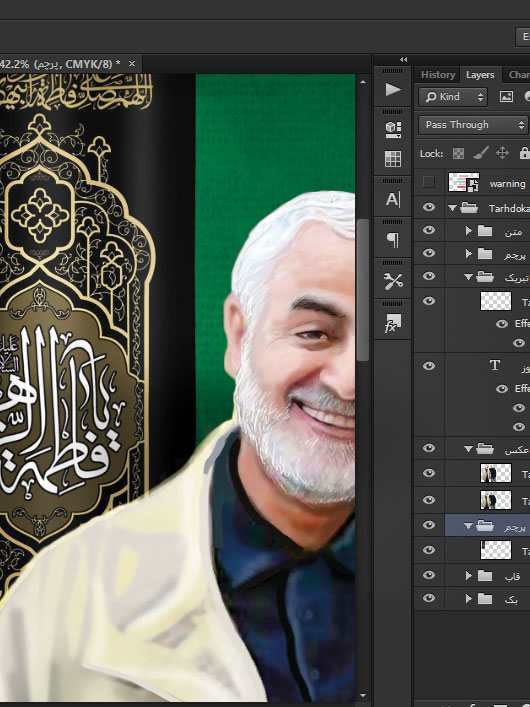Click the canvas scrollbar down arrow
Viewport: 530px width, 707px height.
tap(363, 696)
